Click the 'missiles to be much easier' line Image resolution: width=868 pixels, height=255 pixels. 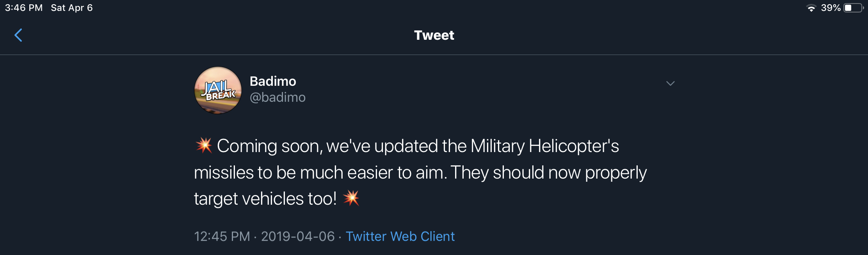(320, 172)
